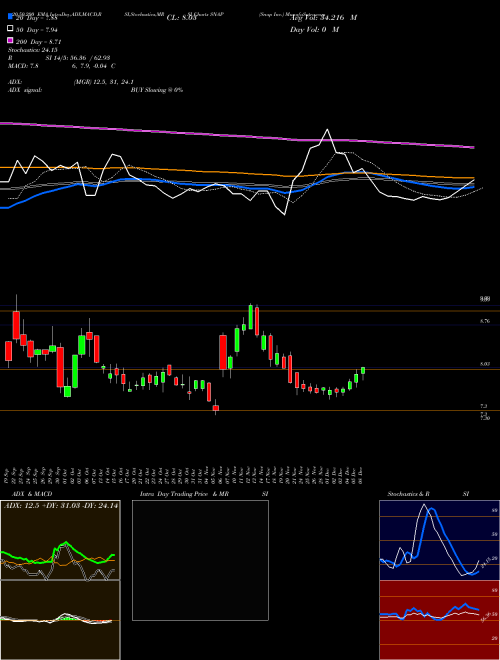Click the 'SI 14/3: 36.36 / 62.93' value

78,58
